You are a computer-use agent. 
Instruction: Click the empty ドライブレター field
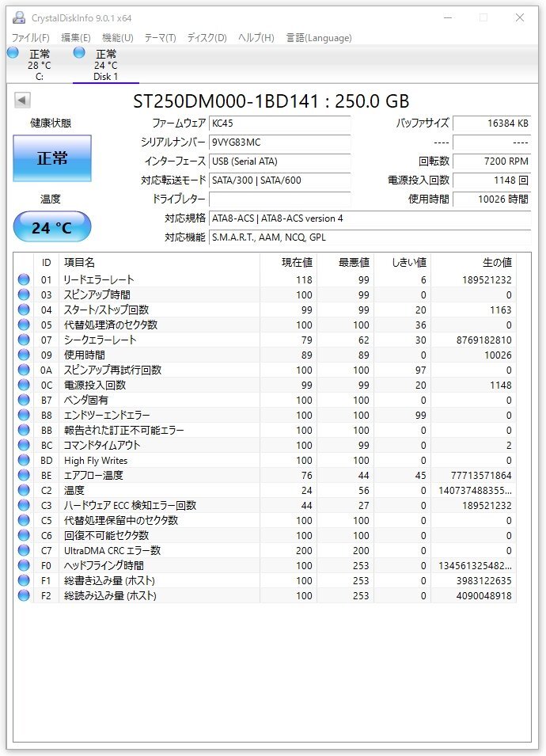279,199
